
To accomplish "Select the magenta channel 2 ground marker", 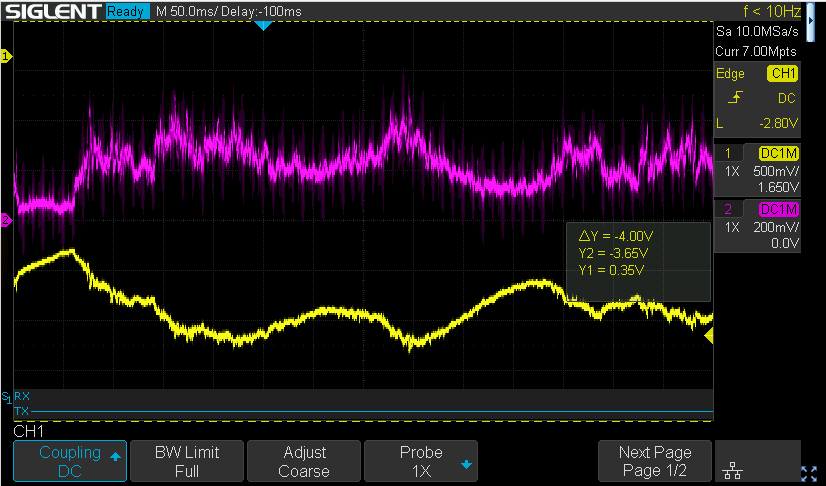I will tap(6, 221).
